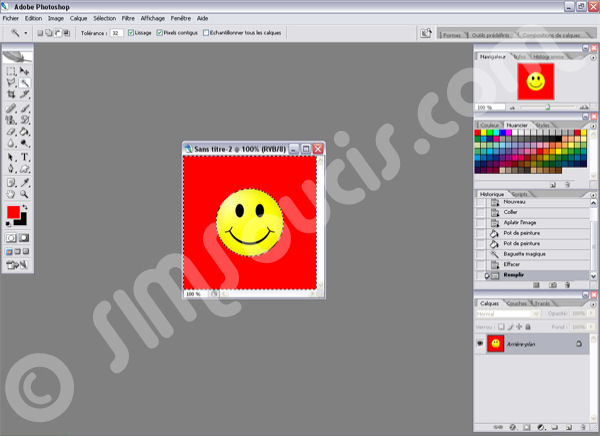Viewport: 600px width, 436px height.
Task: Open the Nuancier palette menu arrow
Action: (593, 126)
